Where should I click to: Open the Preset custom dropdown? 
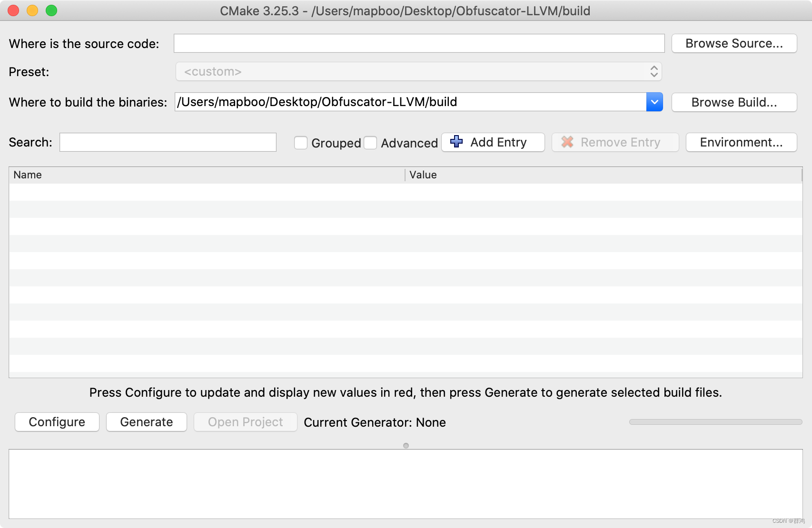coord(418,72)
